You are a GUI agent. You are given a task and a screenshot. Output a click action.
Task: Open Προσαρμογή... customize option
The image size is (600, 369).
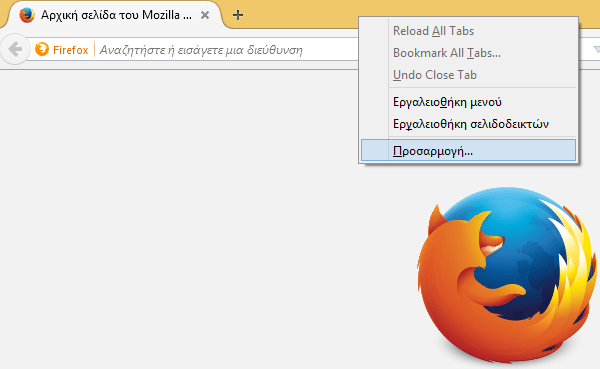pyautogui.click(x=468, y=150)
